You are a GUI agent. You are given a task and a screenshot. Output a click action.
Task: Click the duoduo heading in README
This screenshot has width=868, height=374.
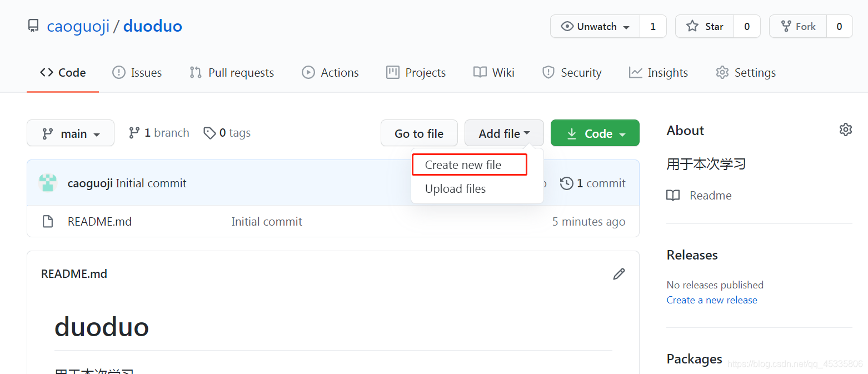102,327
